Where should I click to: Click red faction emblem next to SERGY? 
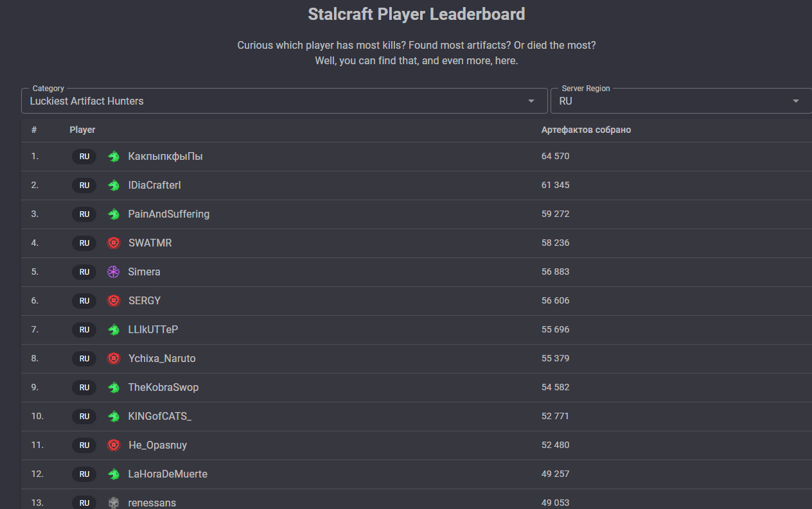[114, 300]
